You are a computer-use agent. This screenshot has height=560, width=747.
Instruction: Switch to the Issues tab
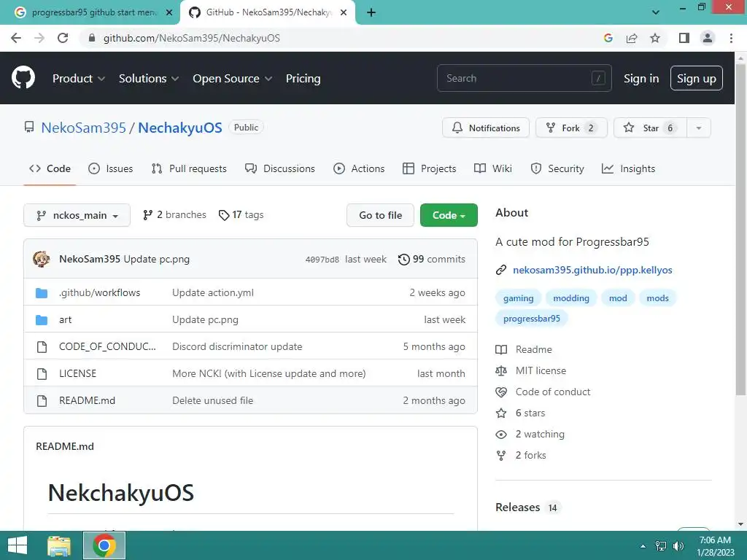tap(111, 168)
